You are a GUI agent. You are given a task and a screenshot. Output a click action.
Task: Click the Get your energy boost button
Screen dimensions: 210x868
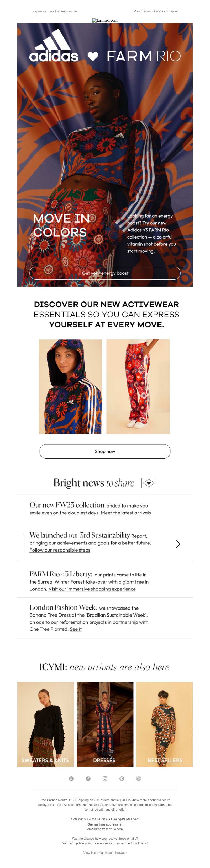(105, 273)
